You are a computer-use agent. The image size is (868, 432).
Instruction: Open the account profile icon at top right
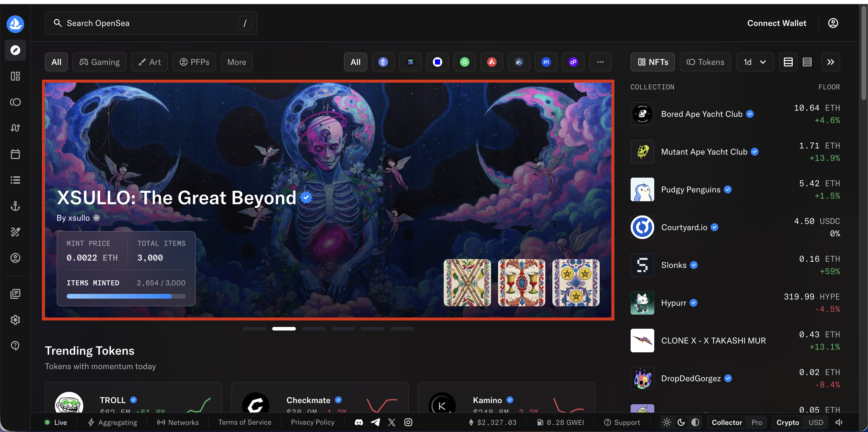(833, 23)
